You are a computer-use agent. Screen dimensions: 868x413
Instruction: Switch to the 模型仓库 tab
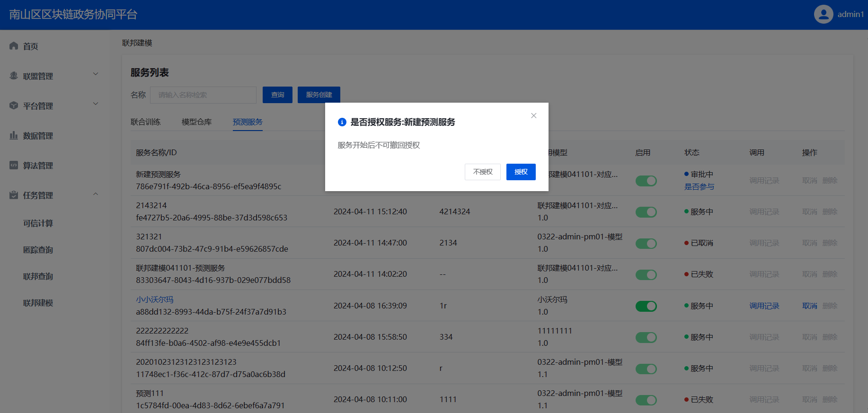coord(196,122)
